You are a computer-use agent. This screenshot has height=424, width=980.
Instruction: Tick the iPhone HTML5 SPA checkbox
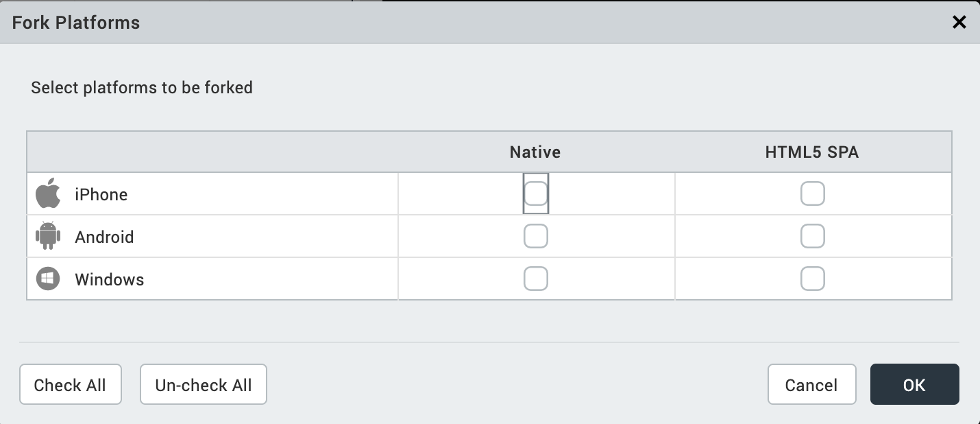tap(813, 194)
